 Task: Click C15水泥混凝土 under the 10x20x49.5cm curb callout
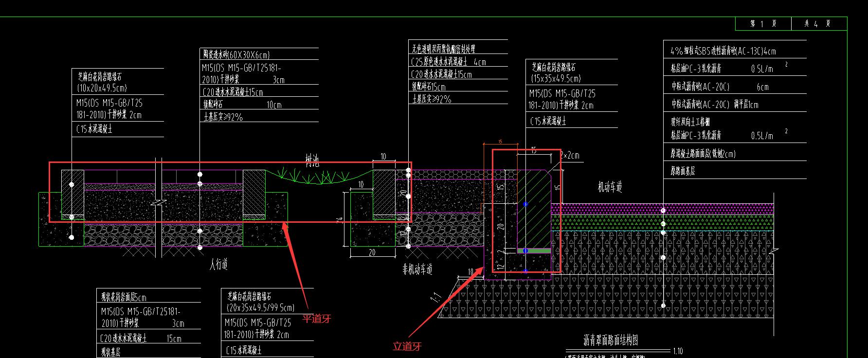tap(94, 129)
